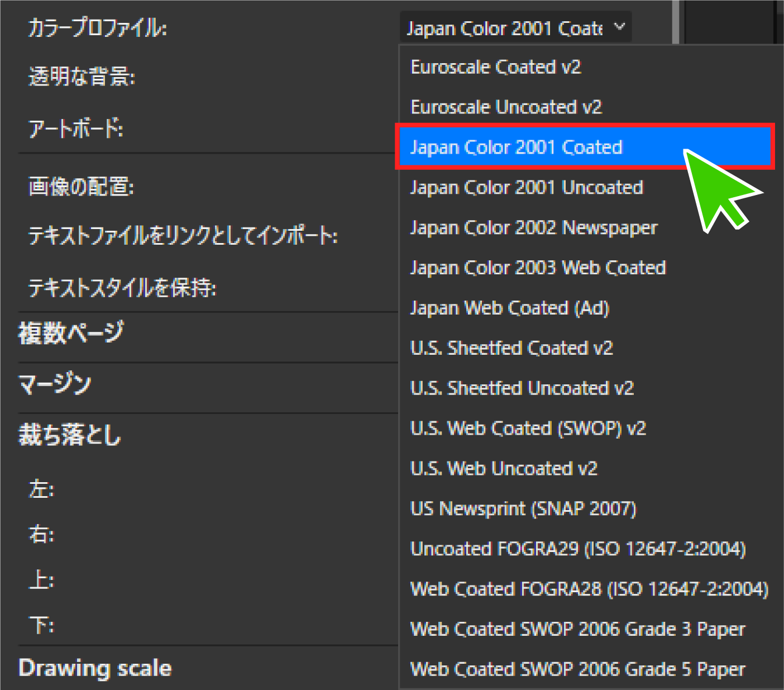Image resolution: width=784 pixels, height=690 pixels.
Task: Pick Japan Color 2001 Uncoated
Action: click(x=527, y=187)
